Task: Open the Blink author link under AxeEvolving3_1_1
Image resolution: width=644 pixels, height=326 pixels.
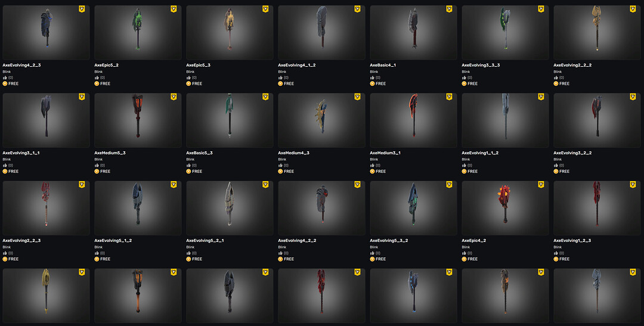Action: point(7,159)
